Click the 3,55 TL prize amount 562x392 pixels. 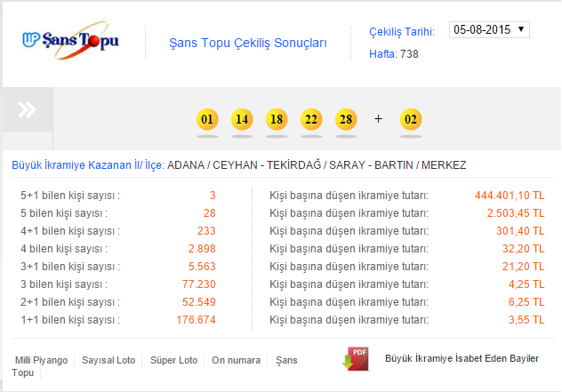(x=526, y=320)
